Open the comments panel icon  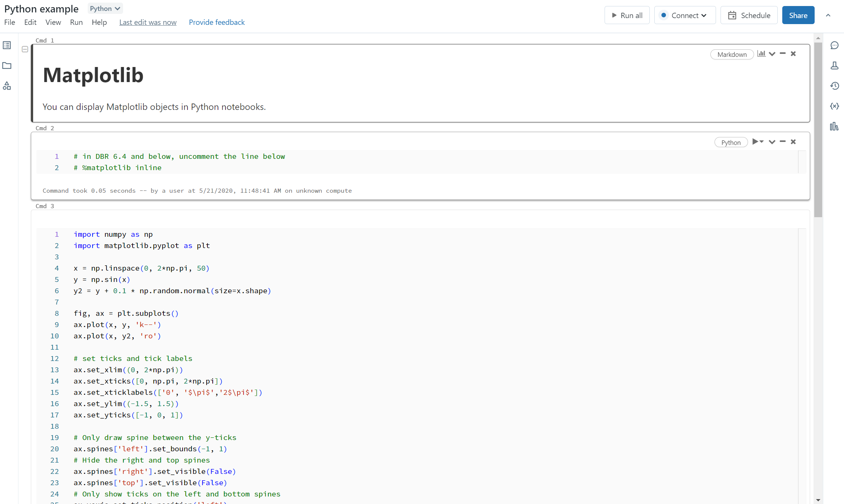[x=835, y=45]
